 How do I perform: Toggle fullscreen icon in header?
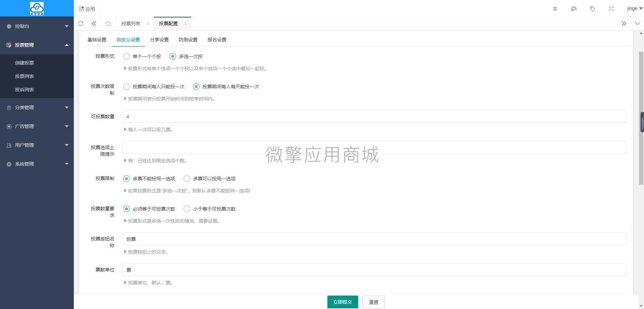click(611, 9)
